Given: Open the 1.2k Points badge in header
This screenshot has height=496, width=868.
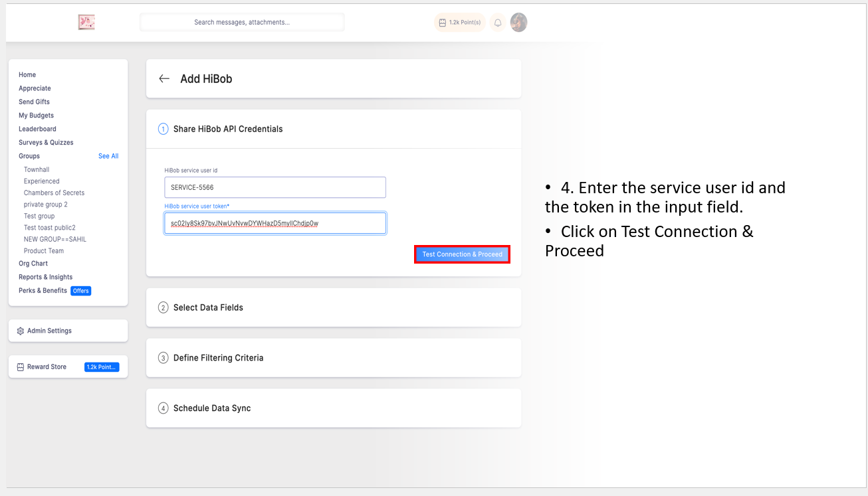Looking at the screenshot, I should point(459,23).
